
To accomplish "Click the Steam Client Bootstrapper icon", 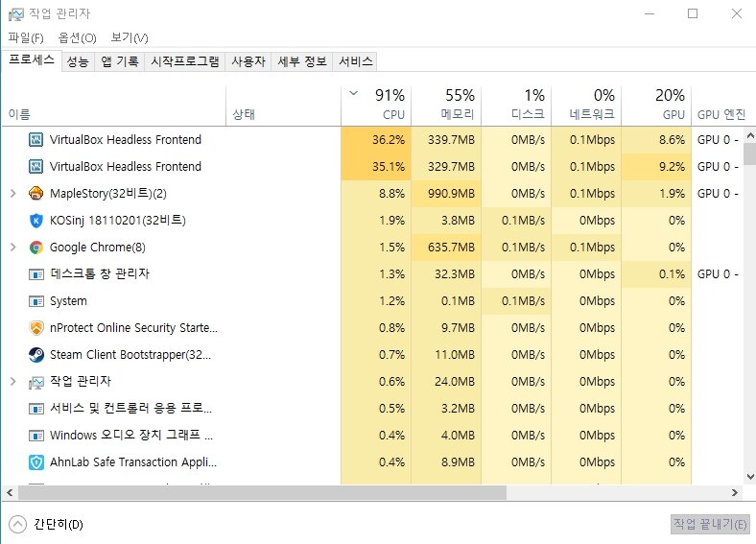I will 36,355.
